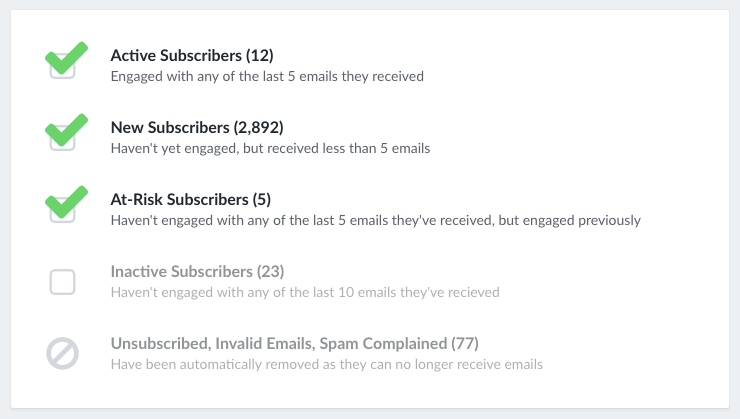Click the (77) count after Spam Complained

point(465,344)
